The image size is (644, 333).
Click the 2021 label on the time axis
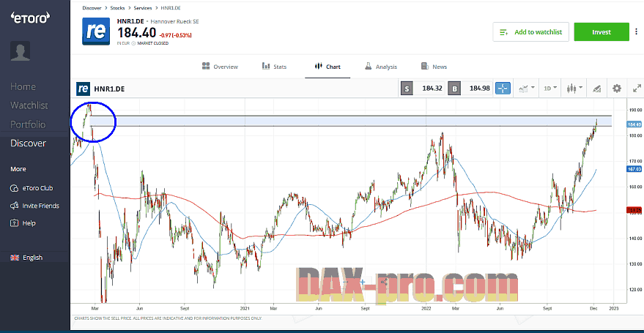click(245, 307)
